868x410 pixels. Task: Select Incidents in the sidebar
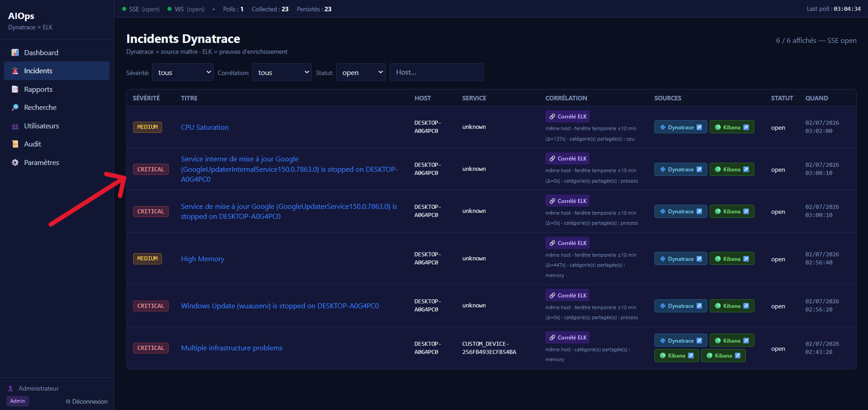point(57,71)
